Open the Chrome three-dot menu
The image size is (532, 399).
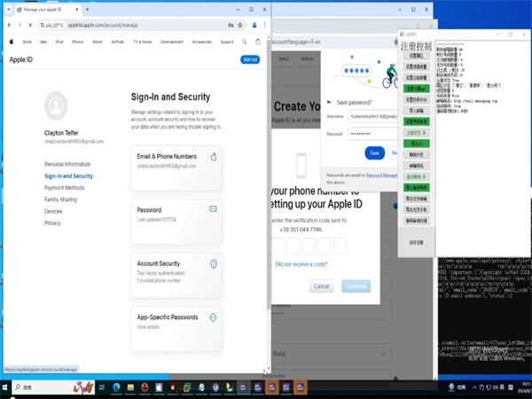(265, 26)
